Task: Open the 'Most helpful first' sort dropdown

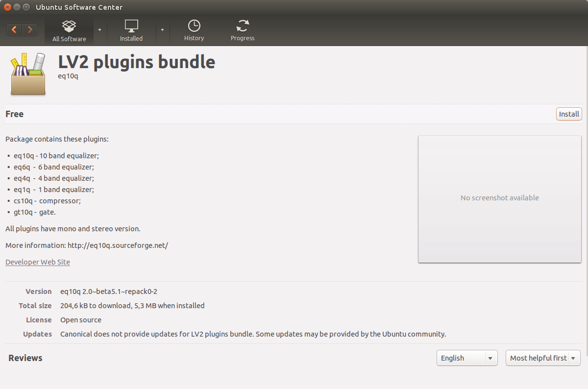Action: [542, 358]
